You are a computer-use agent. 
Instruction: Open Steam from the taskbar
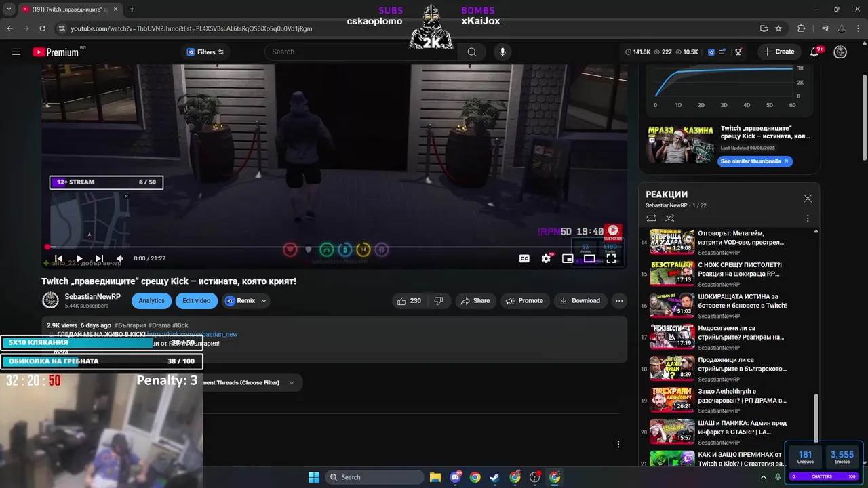click(x=494, y=477)
